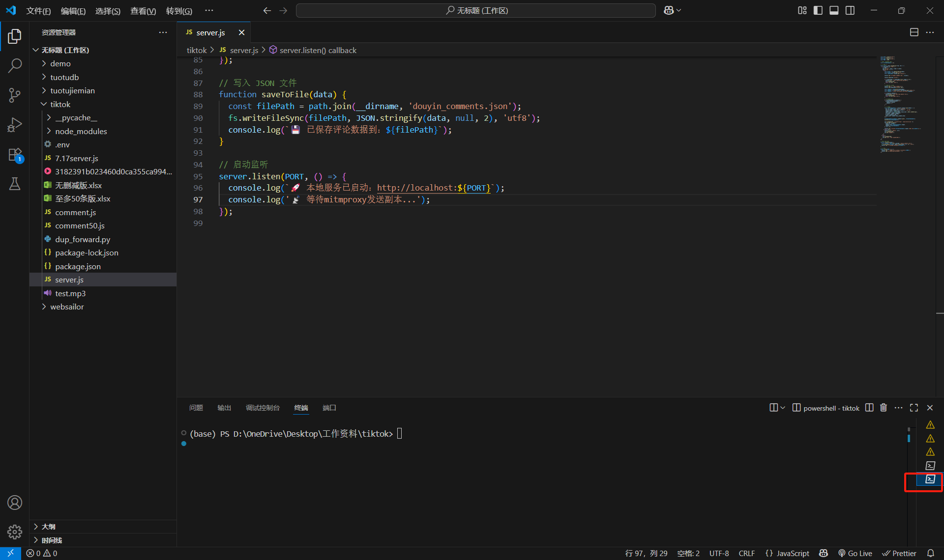This screenshot has width=944, height=560.
Task: Expand the tuotujiemian folder
Action: tap(103, 90)
